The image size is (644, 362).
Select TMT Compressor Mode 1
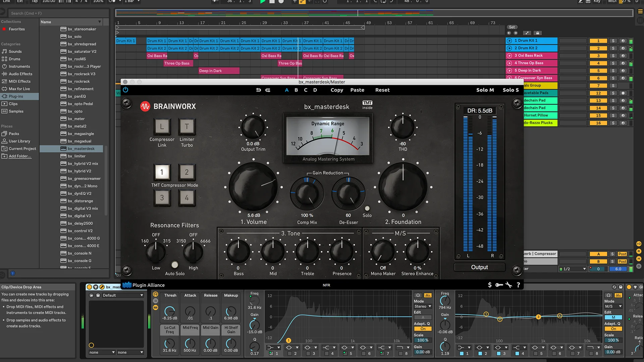pyautogui.click(x=162, y=172)
